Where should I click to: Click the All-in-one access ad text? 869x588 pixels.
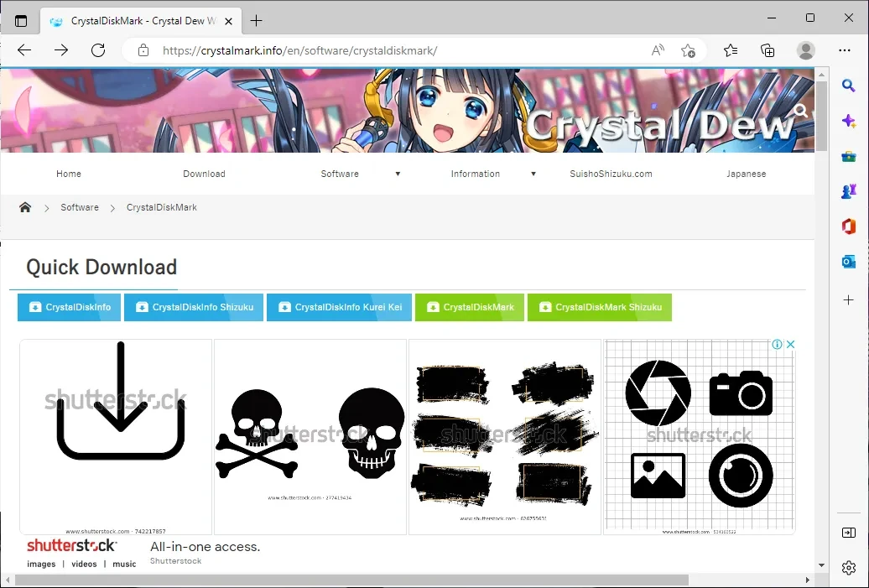[x=205, y=547]
